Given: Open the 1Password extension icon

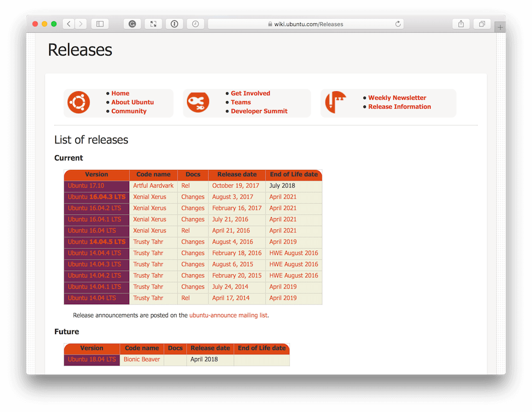Looking at the screenshot, I should point(175,24).
